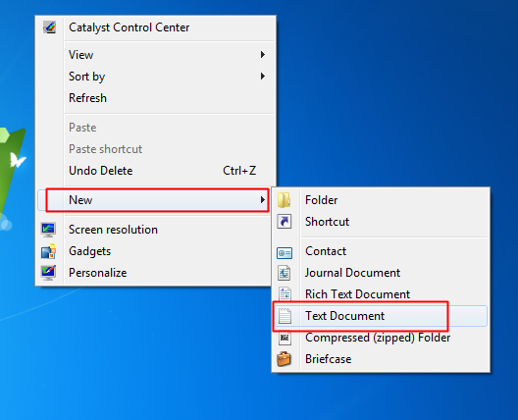Click the Journal Document icon
518x420 pixels.
pyautogui.click(x=285, y=273)
